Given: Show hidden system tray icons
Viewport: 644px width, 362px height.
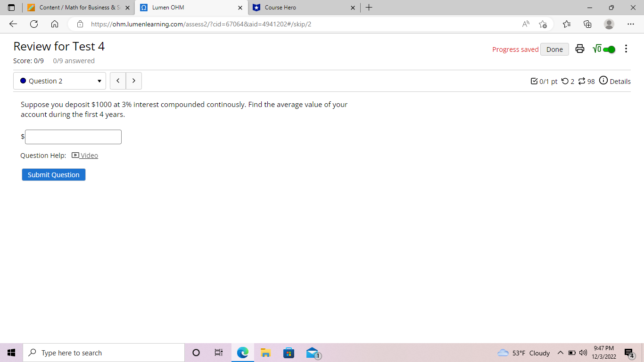Looking at the screenshot, I should tap(560, 353).
